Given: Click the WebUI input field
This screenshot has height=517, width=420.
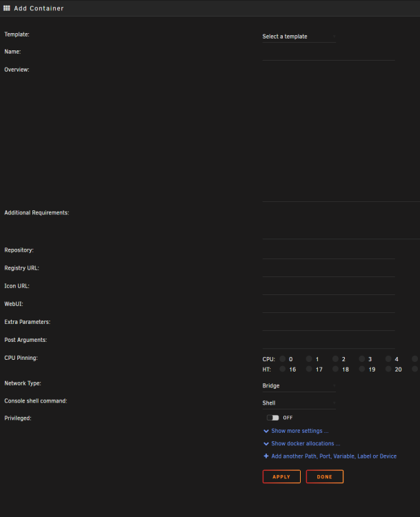Looking at the screenshot, I should point(328,307).
